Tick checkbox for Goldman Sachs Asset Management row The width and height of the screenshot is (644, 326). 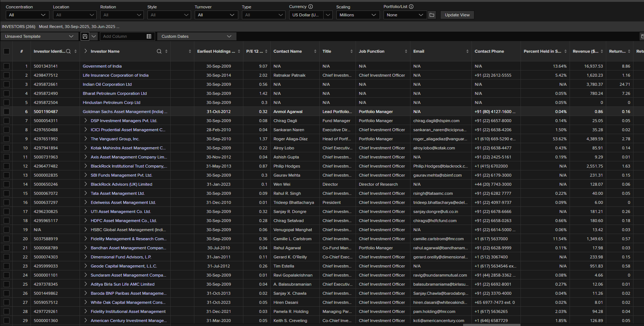tap(7, 112)
